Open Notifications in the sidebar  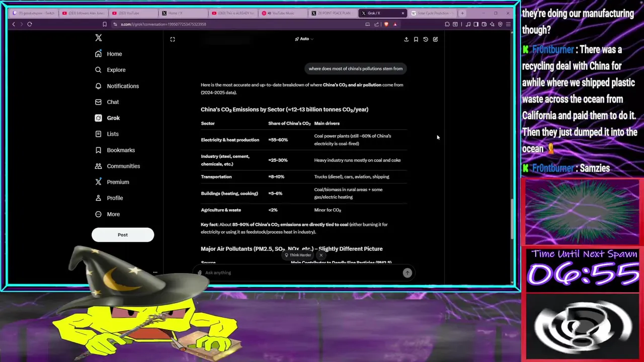pos(117,86)
